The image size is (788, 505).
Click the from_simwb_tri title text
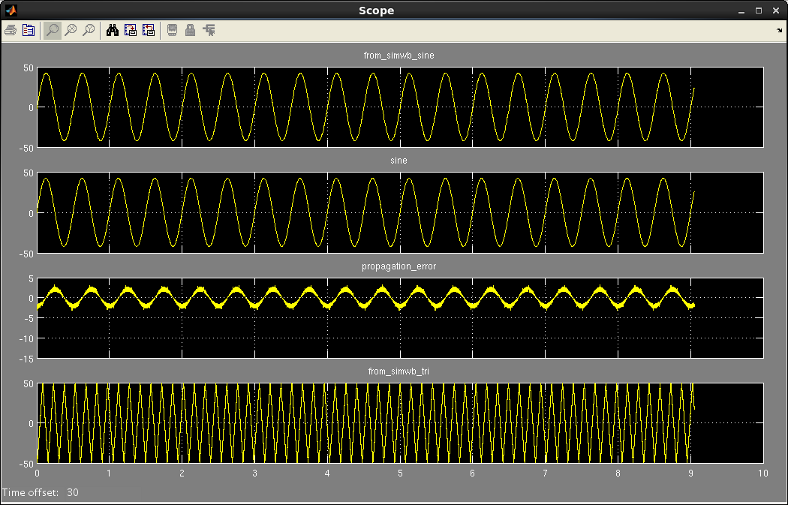(x=399, y=371)
